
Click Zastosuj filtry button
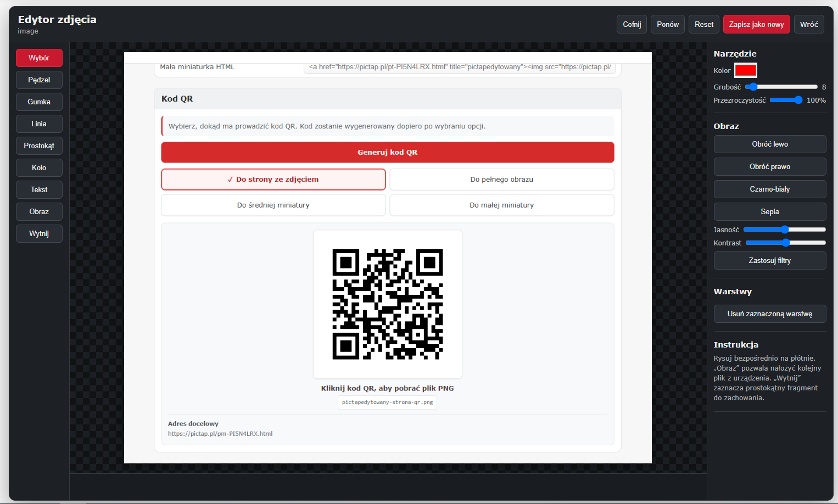(770, 260)
